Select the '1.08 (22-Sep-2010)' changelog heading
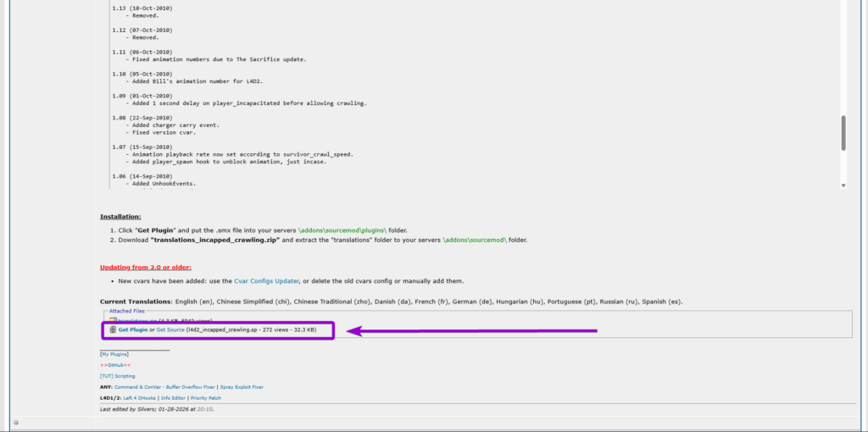The width and height of the screenshot is (868, 432). [142, 118]
